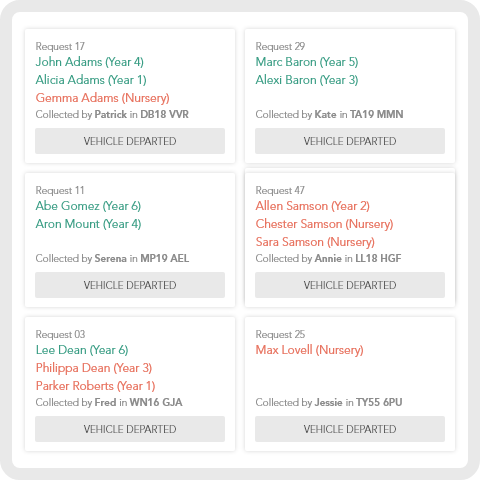Click Chester Samson (Nursery)
Screen dimensions: 480x480
point(325,224)
